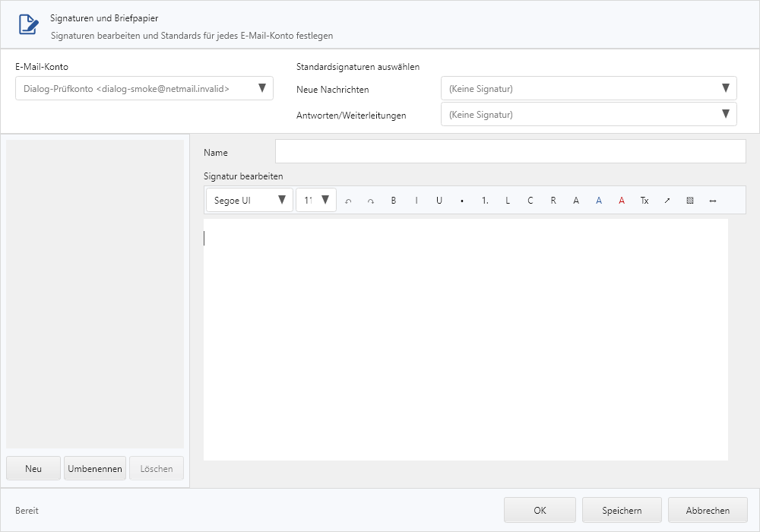Image resolution: width=760 pixels, height=532 pixels.
Task: Click the undo arrow in signature toolbar
Action: (x=348, y=201)
